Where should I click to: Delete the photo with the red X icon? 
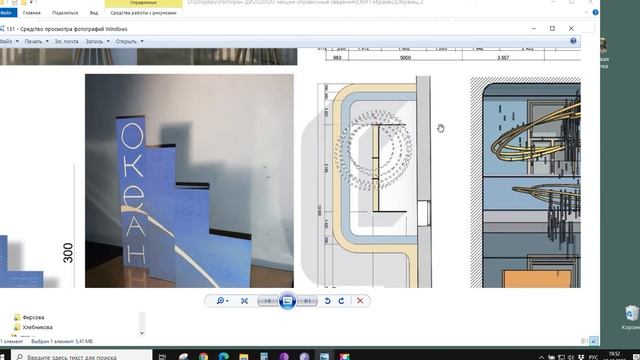click(360, 301)
